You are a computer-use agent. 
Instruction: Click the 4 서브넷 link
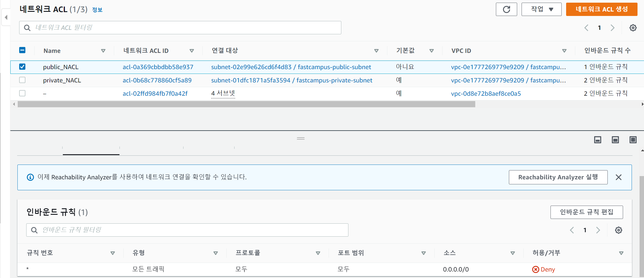(223, 93)
